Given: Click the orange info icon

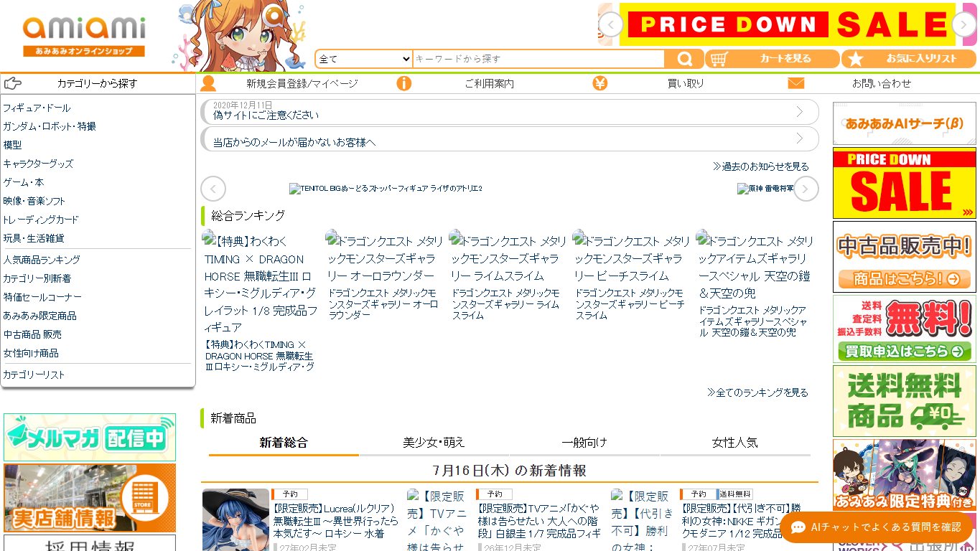Looking at the screenshot, I should [404, 83].
